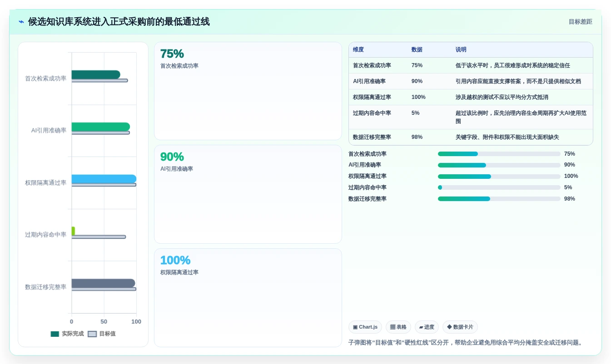Image resolution: width=611 pixels, height=364 pixels.
Task: Click the 数据迁移完整率 progress bar
Action: (499, 199)
